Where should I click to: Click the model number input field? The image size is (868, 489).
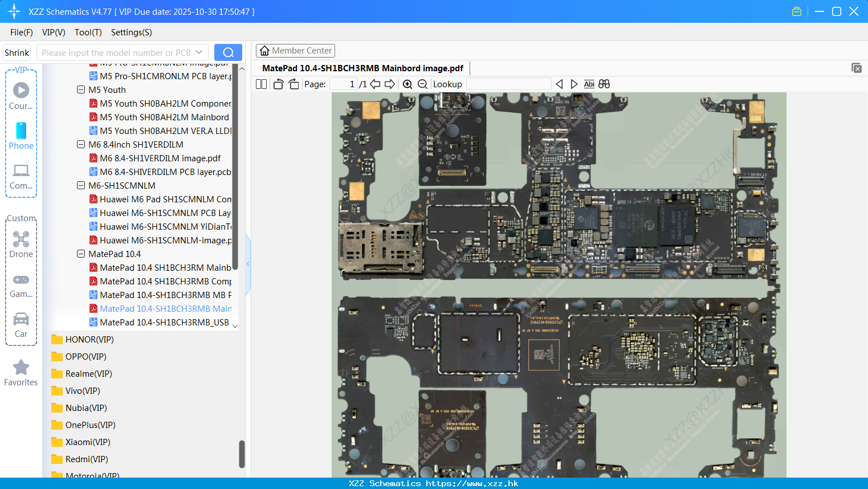click(116, 52)
